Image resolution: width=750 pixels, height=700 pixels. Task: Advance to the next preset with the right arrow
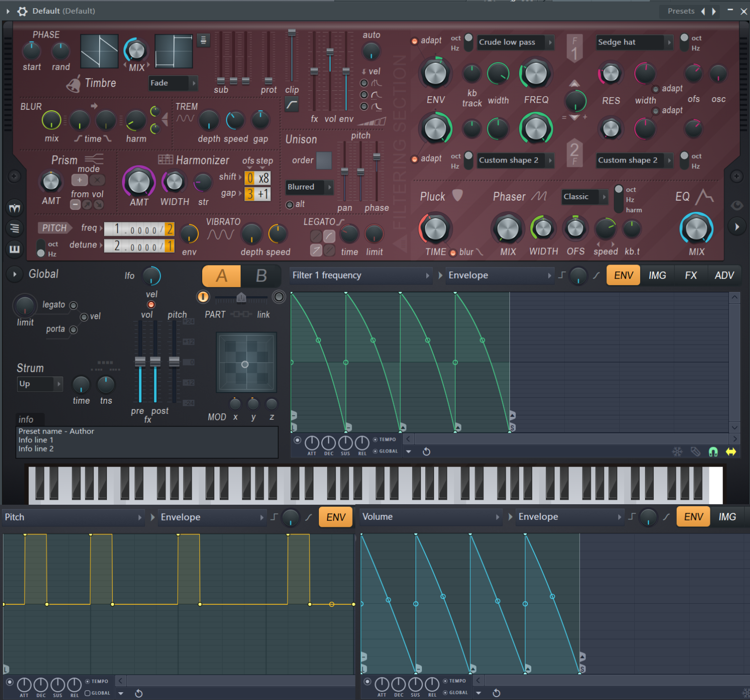[x=714, y=11]
